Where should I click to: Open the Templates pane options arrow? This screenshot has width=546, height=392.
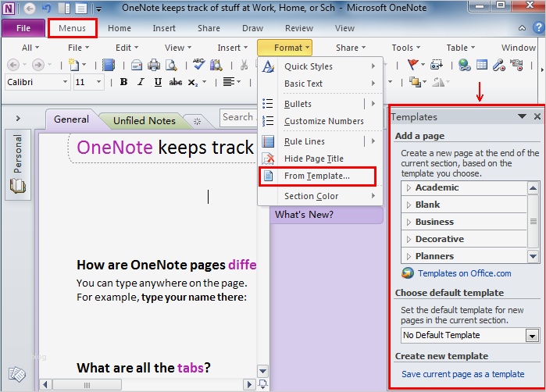point(522,116)
